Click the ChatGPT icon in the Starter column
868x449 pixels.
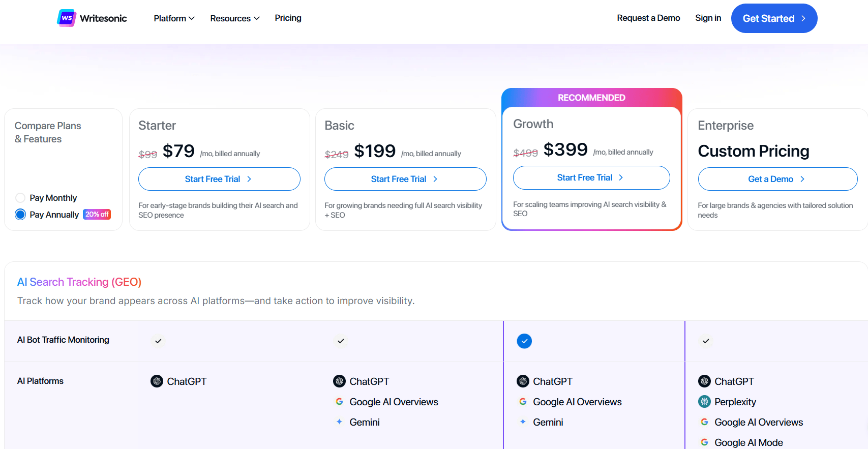[157, 381]
